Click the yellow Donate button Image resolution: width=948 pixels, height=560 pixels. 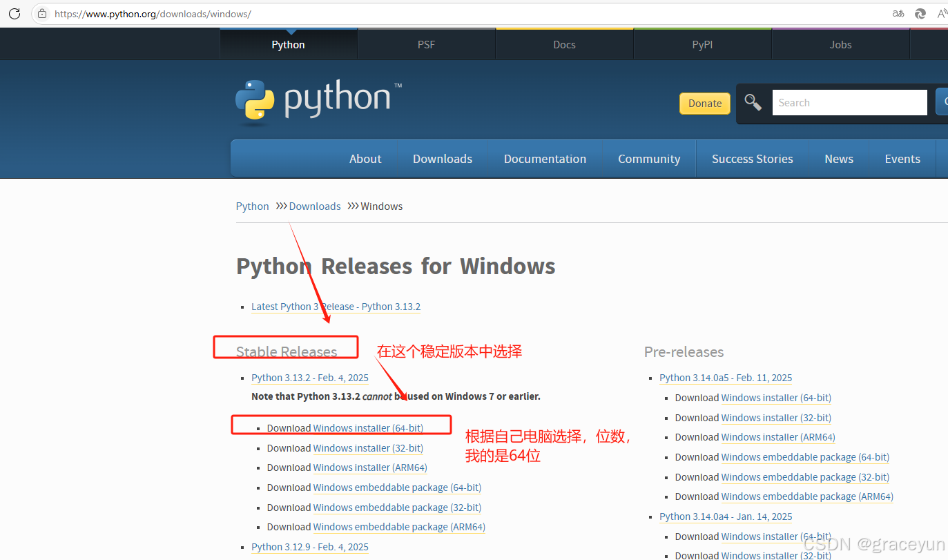[x=705, y=103]
